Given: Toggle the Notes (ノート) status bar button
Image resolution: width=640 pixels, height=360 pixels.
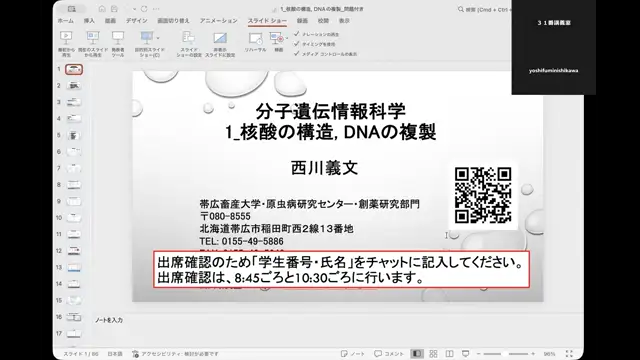Looking at the screenshot, I should coord(353,354).
